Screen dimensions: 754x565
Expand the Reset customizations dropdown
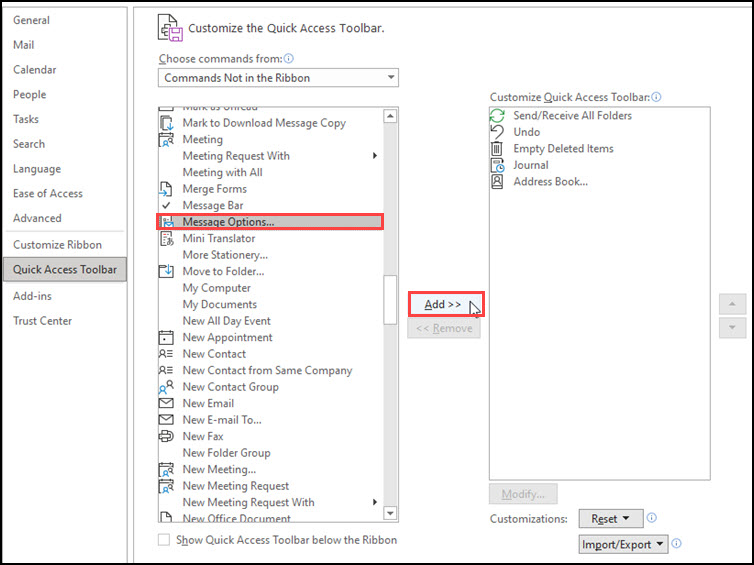(x=610, y=519)
